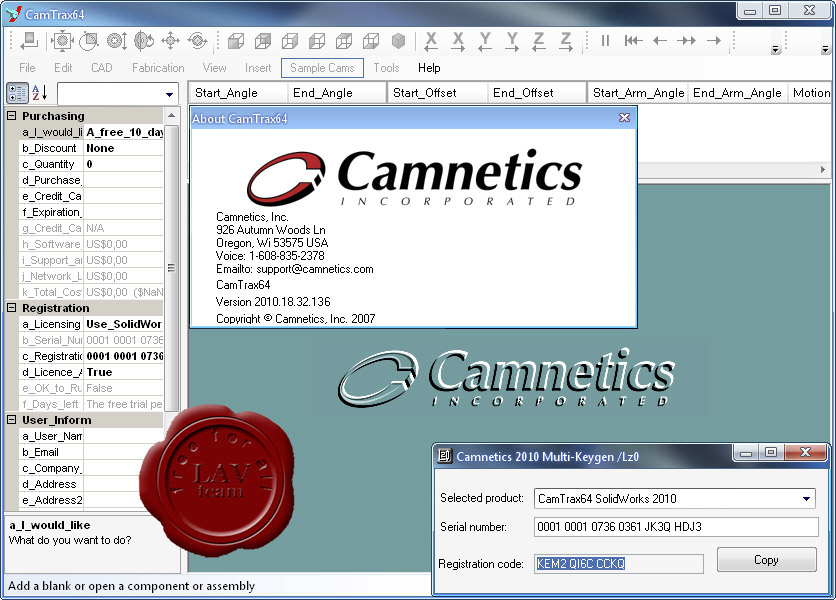The width and height of the screenshot is (836, 600).
Task: Open the animation toolbar overflow arrow
Action: pos(776,50)
